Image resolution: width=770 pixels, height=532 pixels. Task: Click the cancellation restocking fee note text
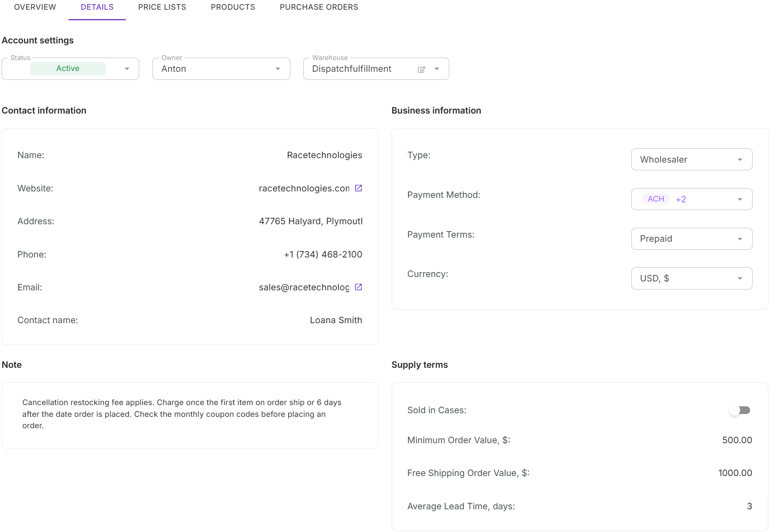(182, 414)
